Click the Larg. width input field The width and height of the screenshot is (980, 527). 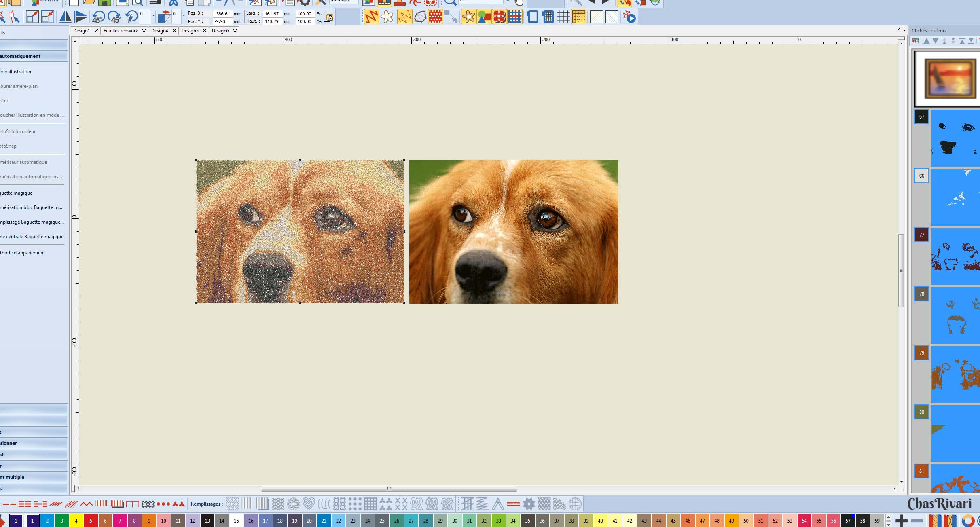tap(272, 14)
